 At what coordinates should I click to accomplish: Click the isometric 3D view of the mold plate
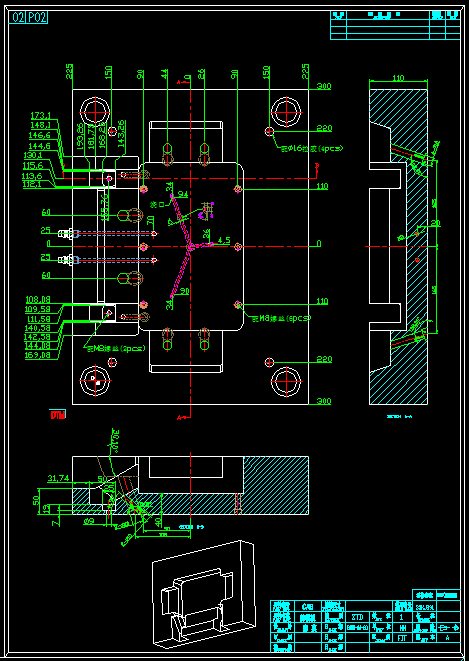pos(203,594)
